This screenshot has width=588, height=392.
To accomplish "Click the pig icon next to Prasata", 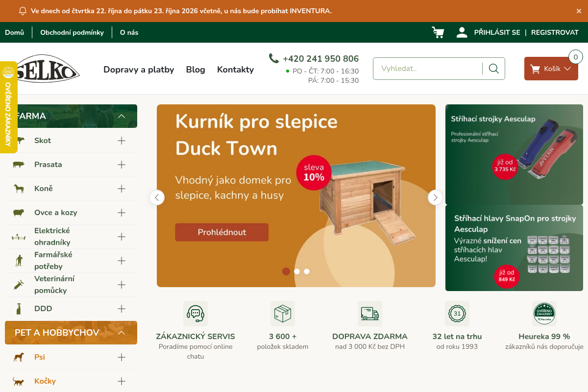I will pyautogui.click(x=19, y=165).
